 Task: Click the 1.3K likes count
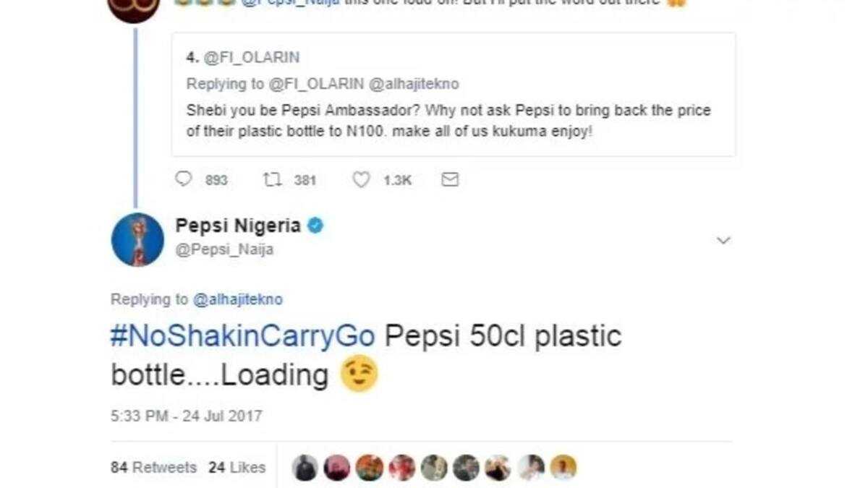(397, 180)
